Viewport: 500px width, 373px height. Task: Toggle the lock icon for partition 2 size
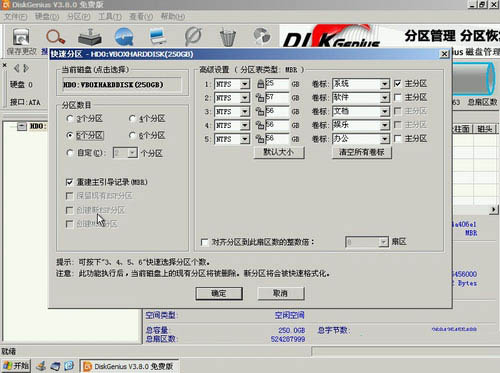[260, 98]
